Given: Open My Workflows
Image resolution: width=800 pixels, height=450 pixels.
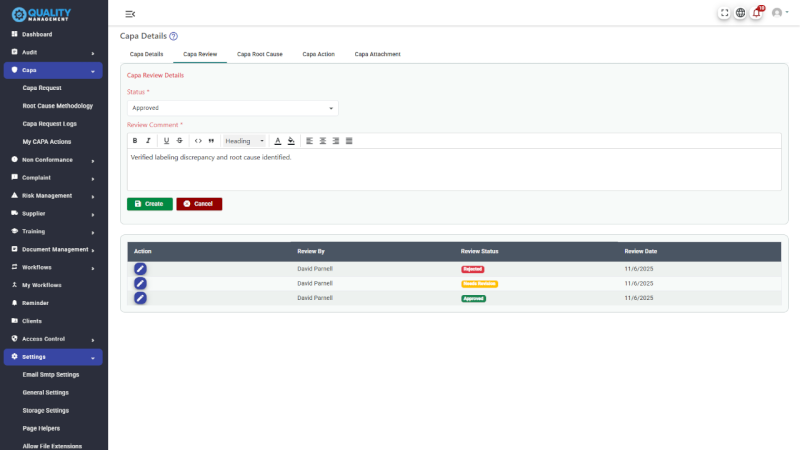Looking at the screenshot, I should 53,285.
